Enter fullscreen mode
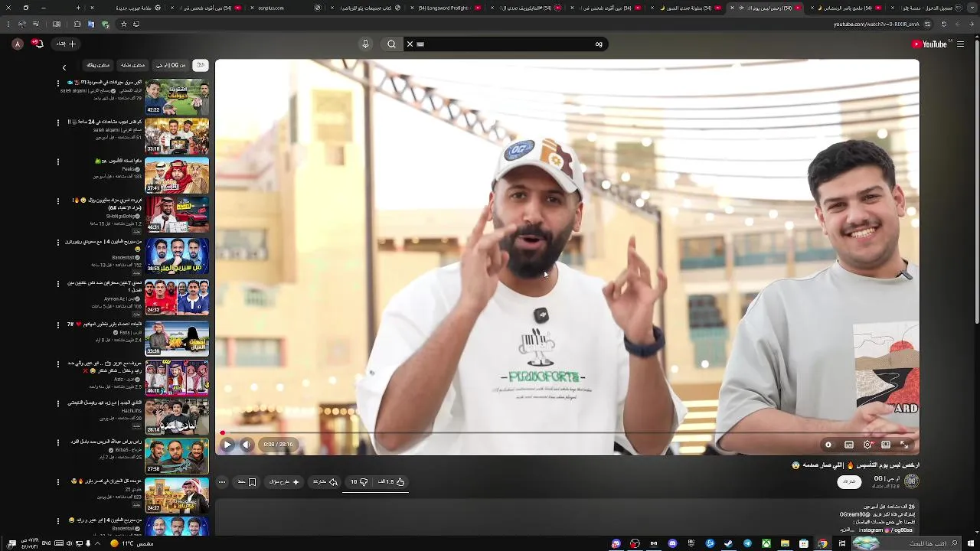 coord(904,445)
